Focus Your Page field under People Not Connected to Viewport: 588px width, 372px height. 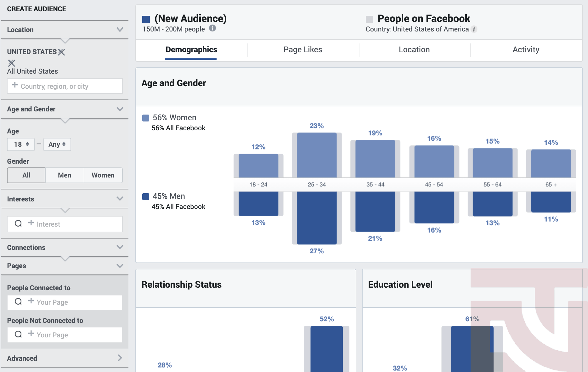pos(65,335)
